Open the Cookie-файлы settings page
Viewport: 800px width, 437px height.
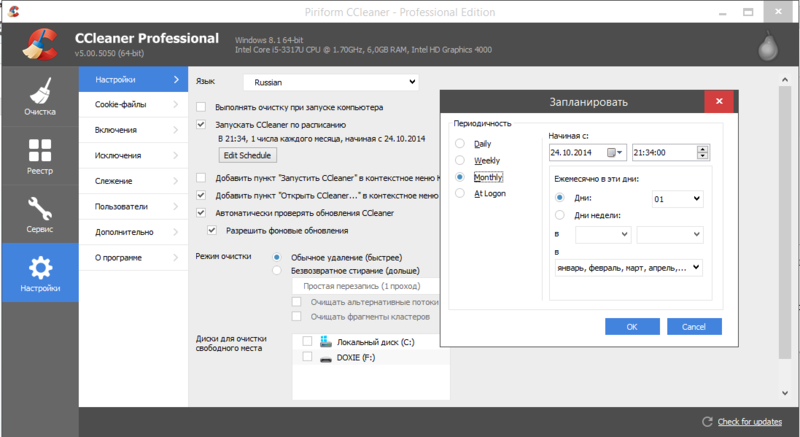(134, 105)
